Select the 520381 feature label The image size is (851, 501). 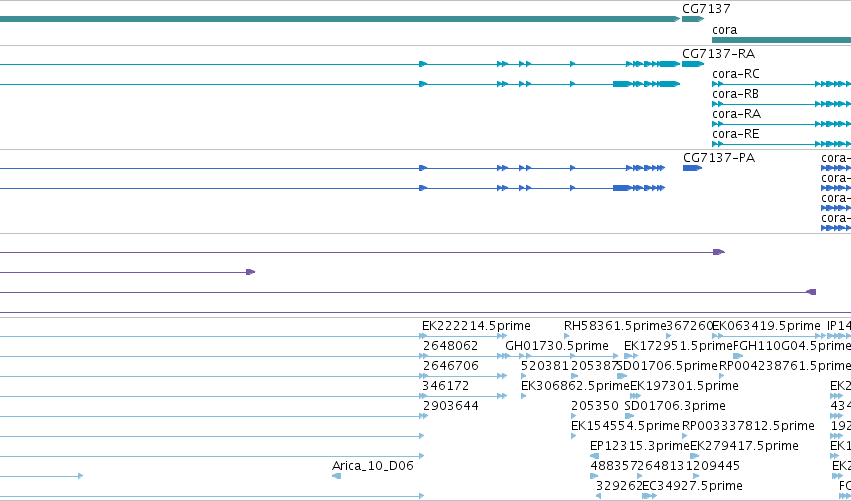click(544, 366)
